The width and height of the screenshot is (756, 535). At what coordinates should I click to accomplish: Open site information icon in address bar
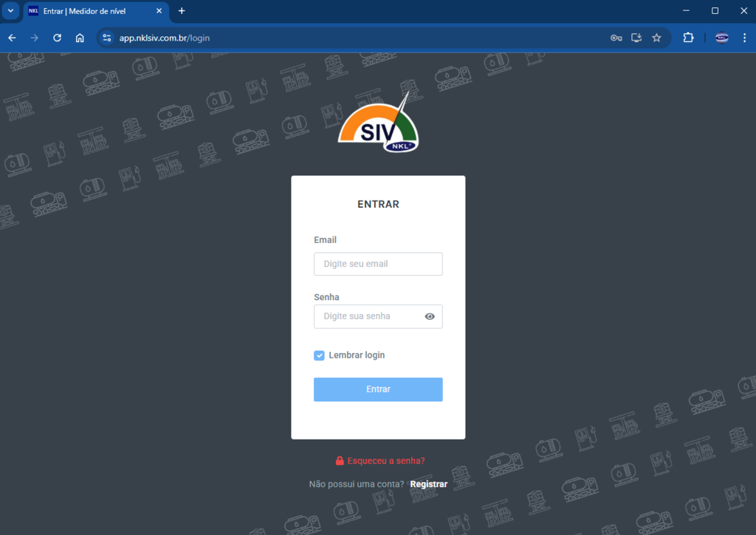(x=107, y=38)
